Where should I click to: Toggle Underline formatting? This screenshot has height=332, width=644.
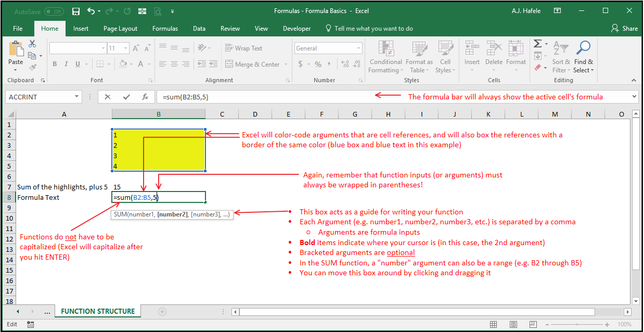[x=78, y=64]
